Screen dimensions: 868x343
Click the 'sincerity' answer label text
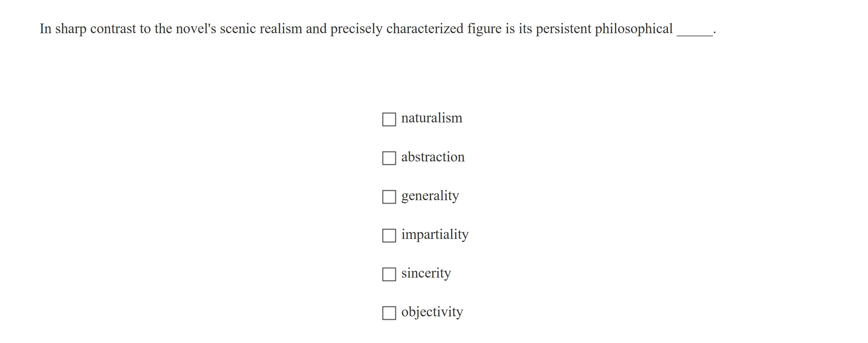point(426,273)
